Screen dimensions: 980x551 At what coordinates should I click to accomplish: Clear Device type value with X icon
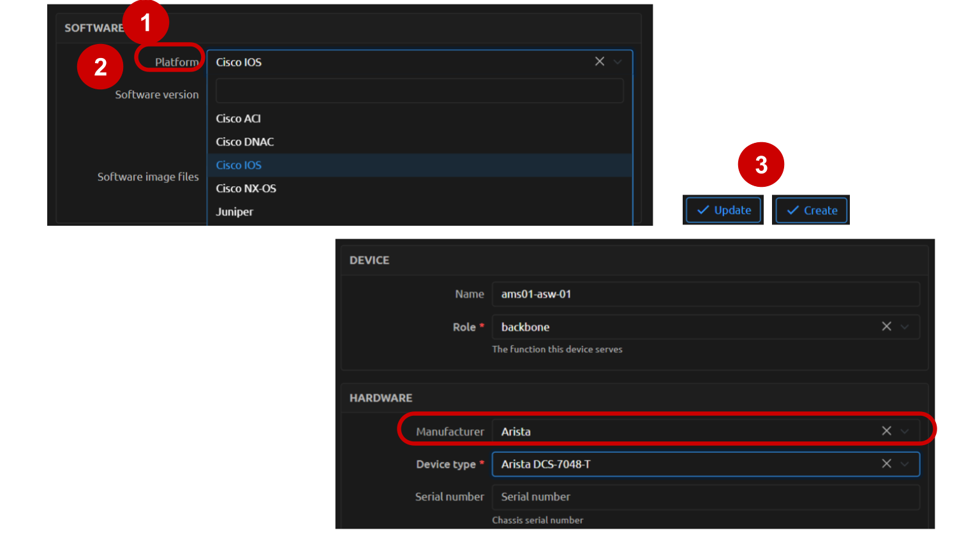[886, 464]
